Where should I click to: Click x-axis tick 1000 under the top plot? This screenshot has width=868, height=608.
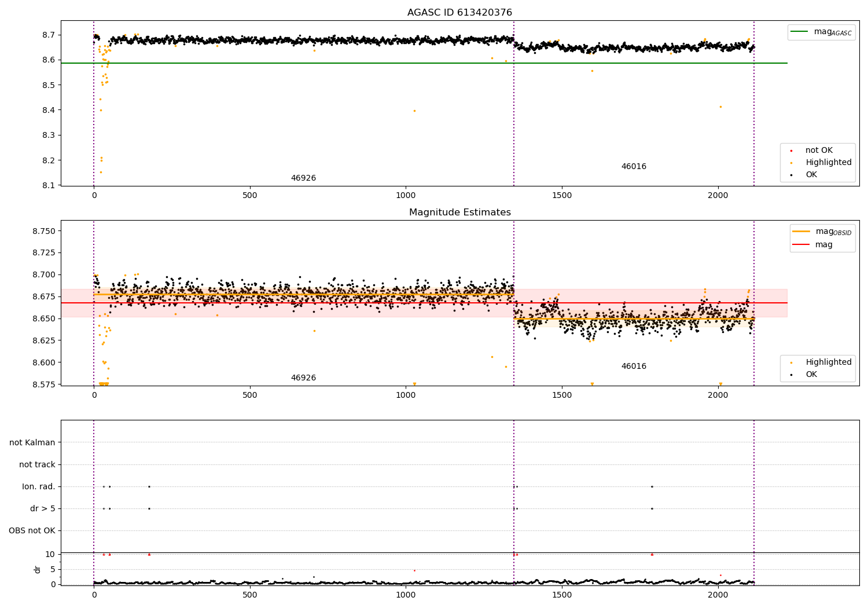[406, 196]
